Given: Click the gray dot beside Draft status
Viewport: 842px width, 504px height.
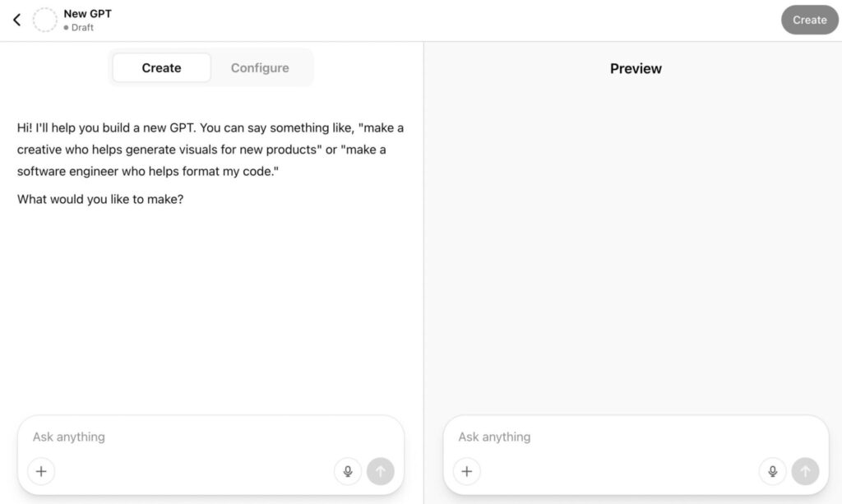Looking at the screenshot, I should tap(67, 28).
